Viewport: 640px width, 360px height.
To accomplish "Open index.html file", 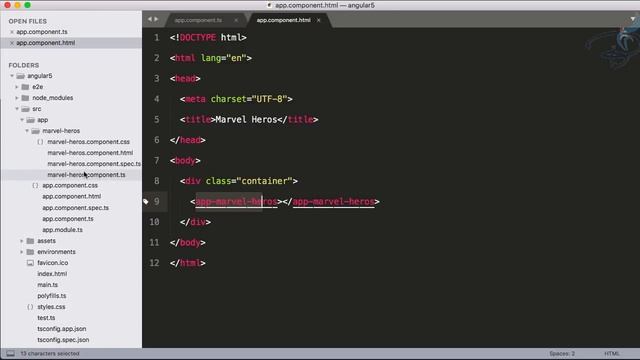I will tap(52, 274).
